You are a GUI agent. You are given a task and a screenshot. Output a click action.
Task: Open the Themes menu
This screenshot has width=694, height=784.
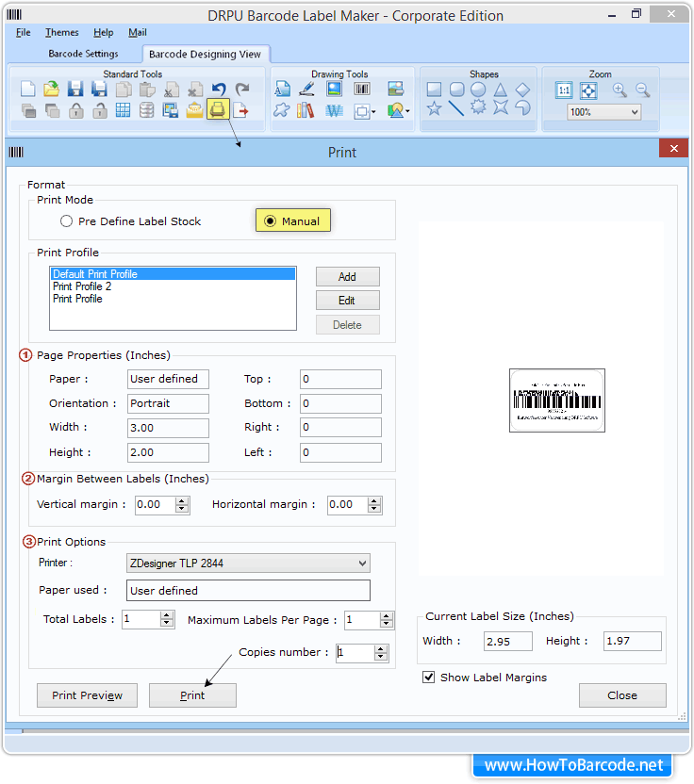click(x=62, y=33)
